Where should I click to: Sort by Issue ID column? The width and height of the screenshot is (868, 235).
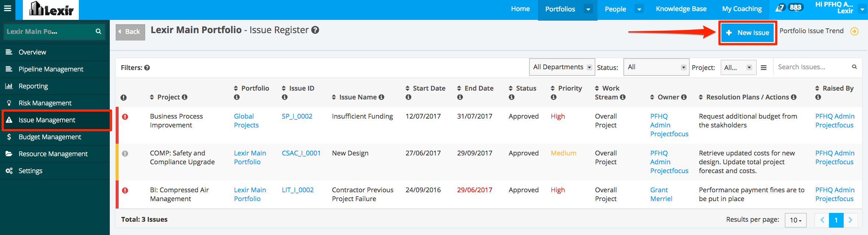point(284,88)
